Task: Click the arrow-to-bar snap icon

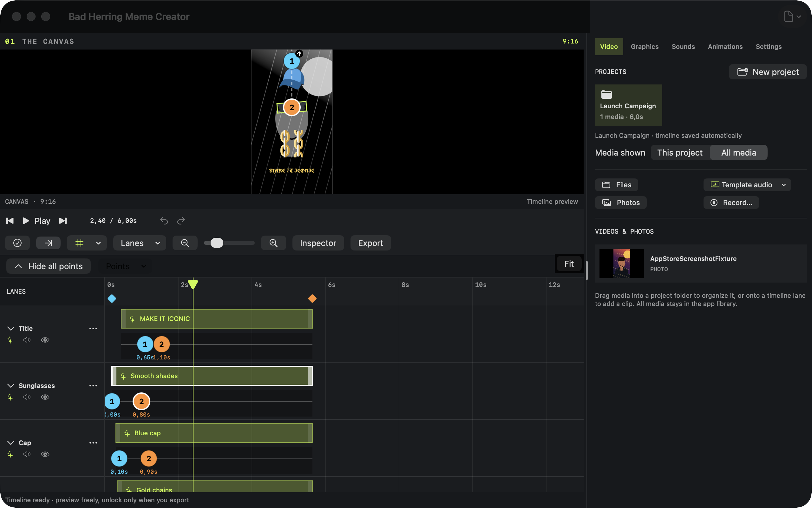Action: [x=48, y=243]
